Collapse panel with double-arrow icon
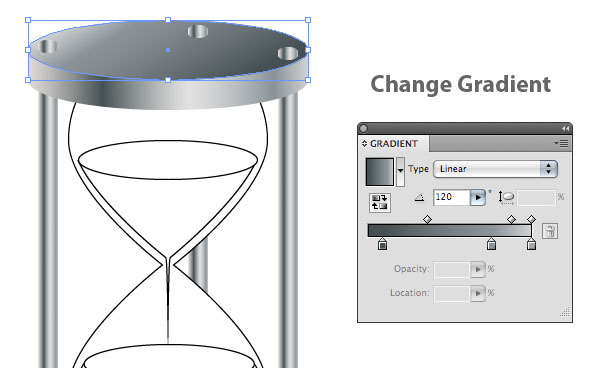 click(565, 129)
